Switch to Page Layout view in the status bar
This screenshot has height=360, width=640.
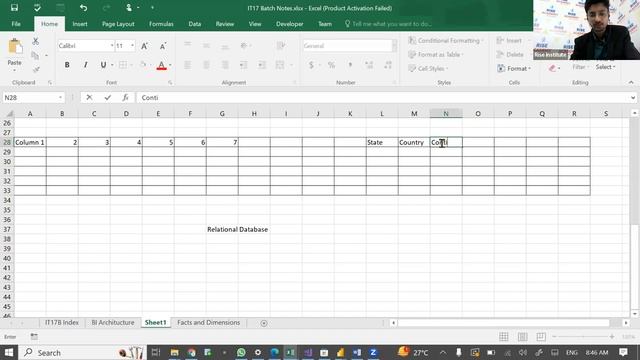point(522,337)
